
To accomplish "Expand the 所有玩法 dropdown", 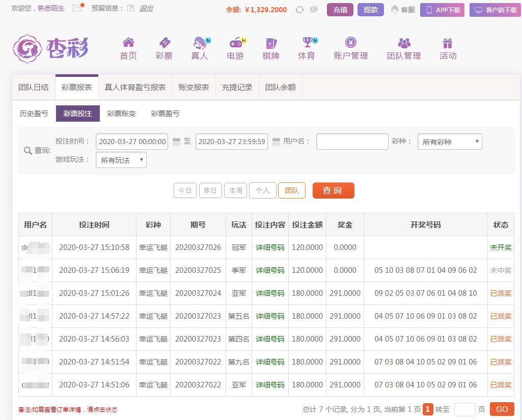I will tap(121, 160).
